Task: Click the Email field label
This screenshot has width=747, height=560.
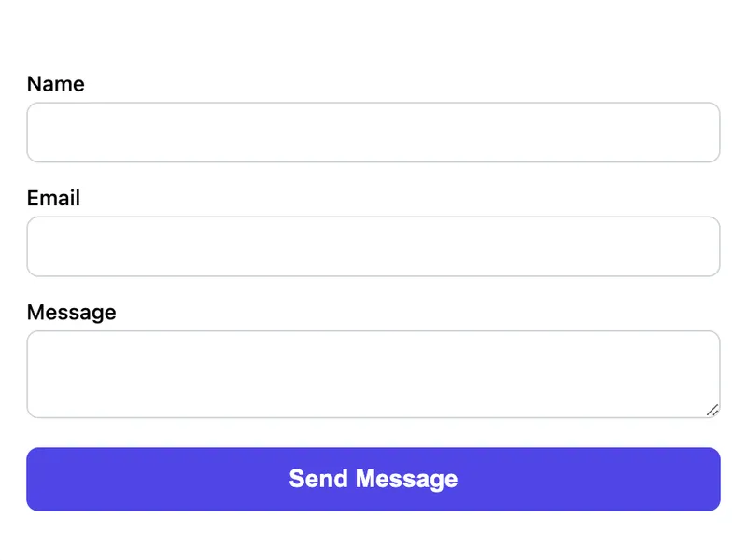Action: [52, 198]
